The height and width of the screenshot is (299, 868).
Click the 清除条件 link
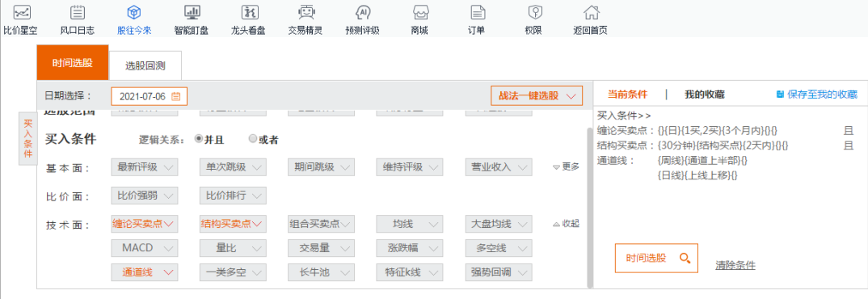735,265
